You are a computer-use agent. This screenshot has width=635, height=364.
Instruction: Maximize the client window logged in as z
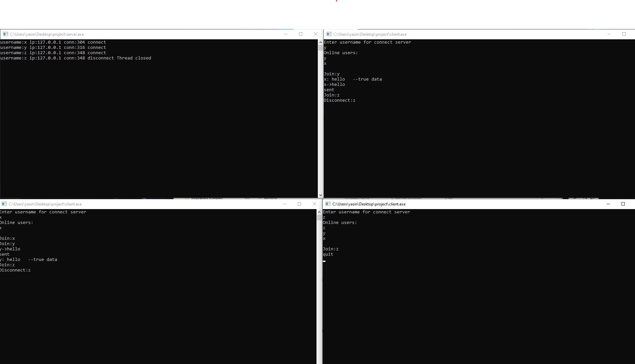point(623,204)
